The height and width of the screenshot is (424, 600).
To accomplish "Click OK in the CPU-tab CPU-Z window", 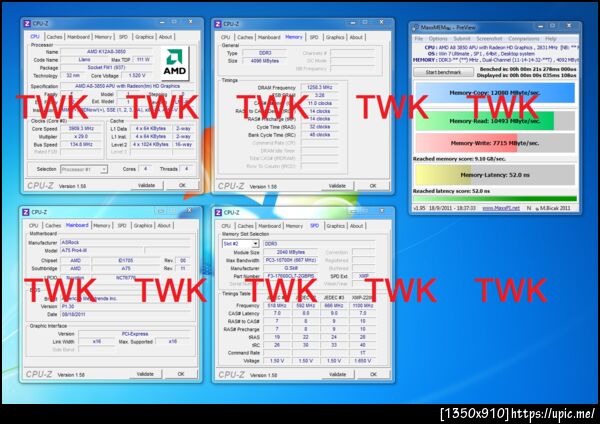I will (x=182, y=185).
